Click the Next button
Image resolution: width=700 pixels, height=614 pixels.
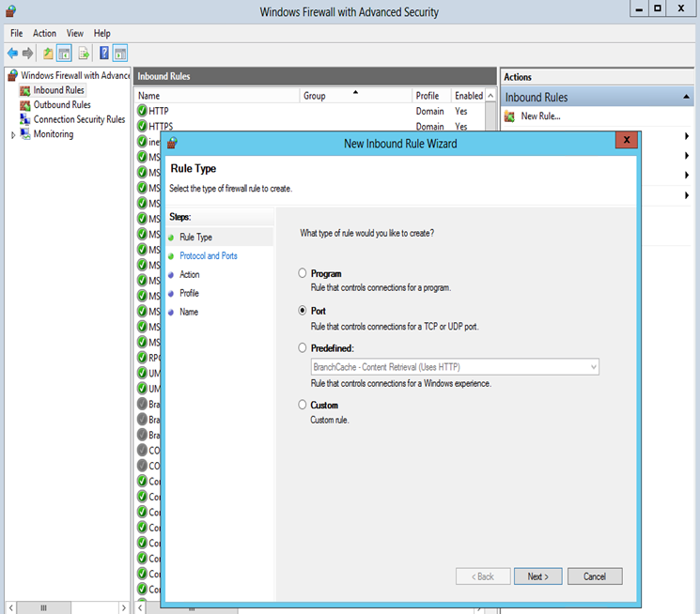click(x=538, y=576)
